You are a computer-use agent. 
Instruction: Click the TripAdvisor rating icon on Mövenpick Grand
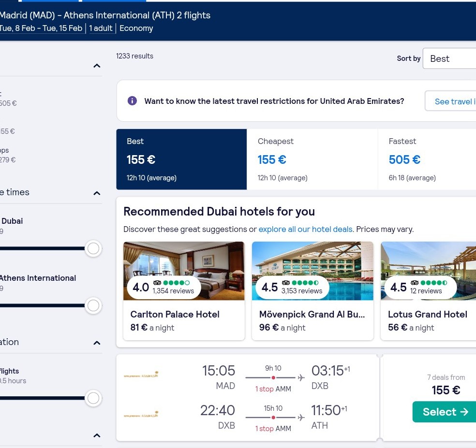pyautogui.click(x=286, y=283)
